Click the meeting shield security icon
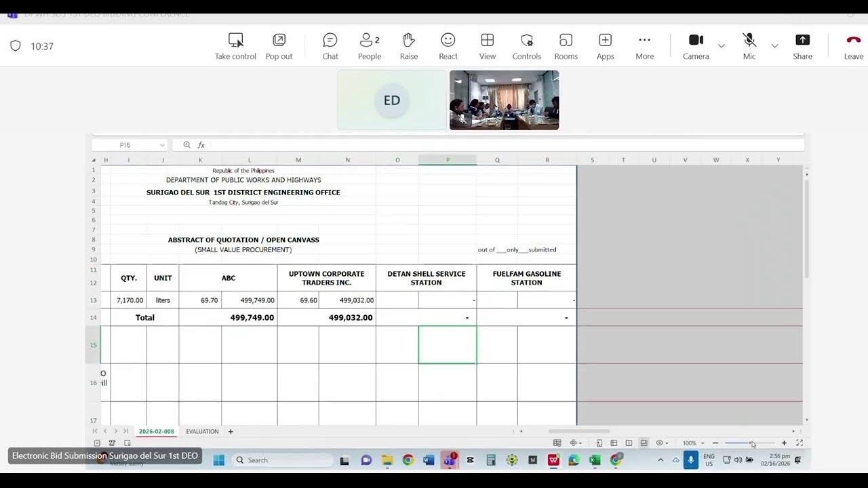The height and width of the screenshot is (488, 868). tap(16, 46)
